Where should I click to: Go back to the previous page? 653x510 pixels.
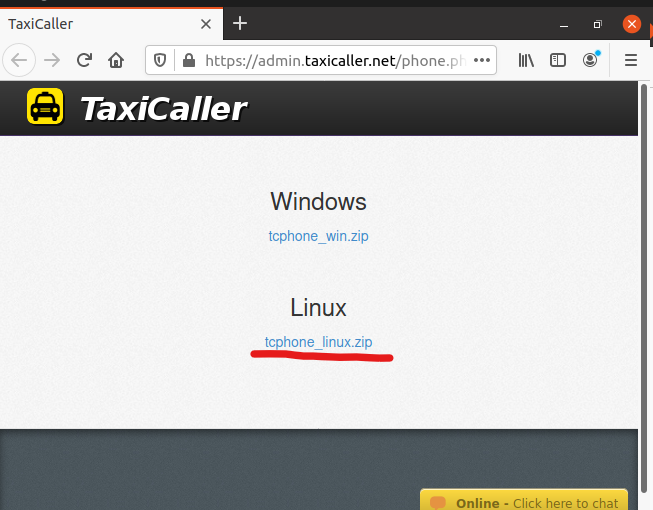click(19, 60)
